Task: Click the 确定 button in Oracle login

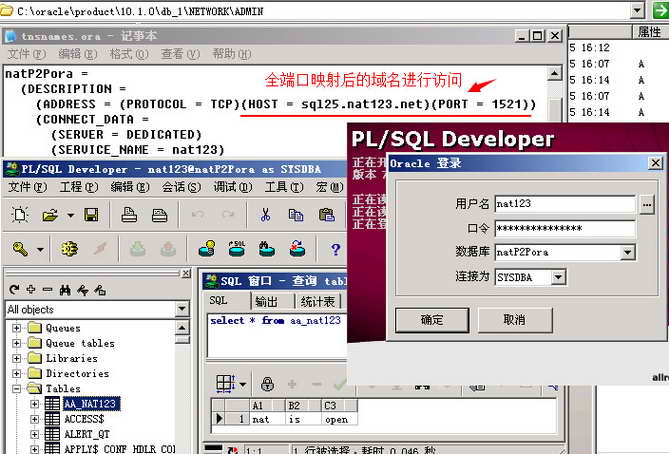Action: click(432, 320)
